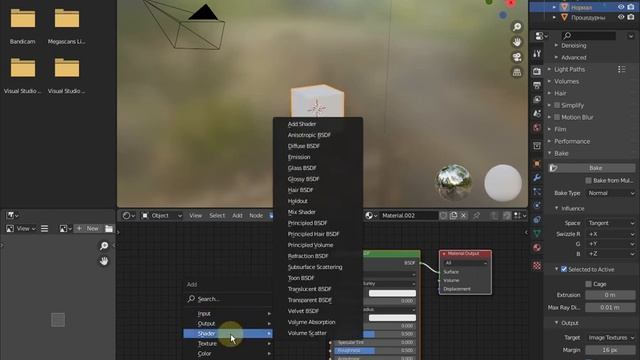Choose Emission from the shader submenu
The width and height of the screenshot is (640, 360).
[x=299, y=157]
